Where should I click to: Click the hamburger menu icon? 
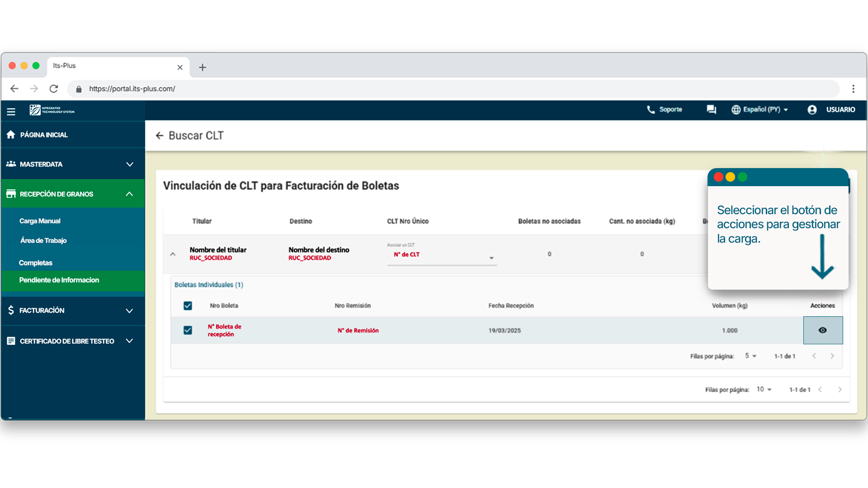(11, 111)
